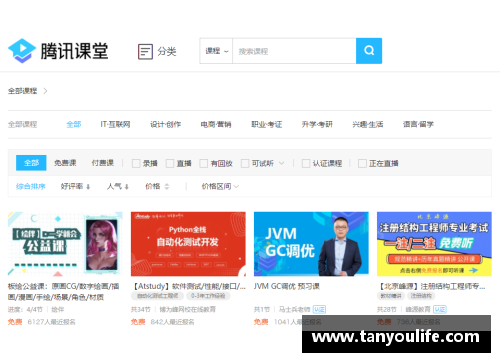The height and width of the screenshot is (362, 500).
Task: Expand the 可试听 dropdown arrow
Action: (281, 163)
